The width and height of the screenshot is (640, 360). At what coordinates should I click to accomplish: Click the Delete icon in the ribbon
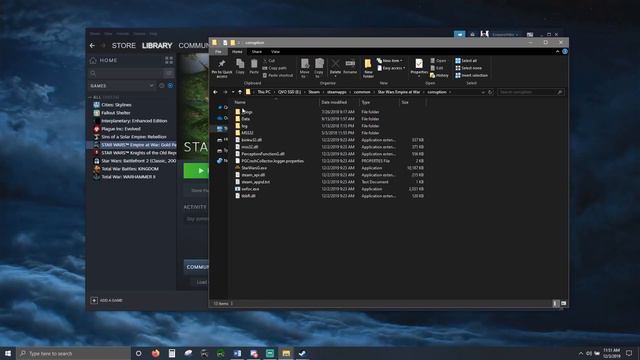point(335,63)
